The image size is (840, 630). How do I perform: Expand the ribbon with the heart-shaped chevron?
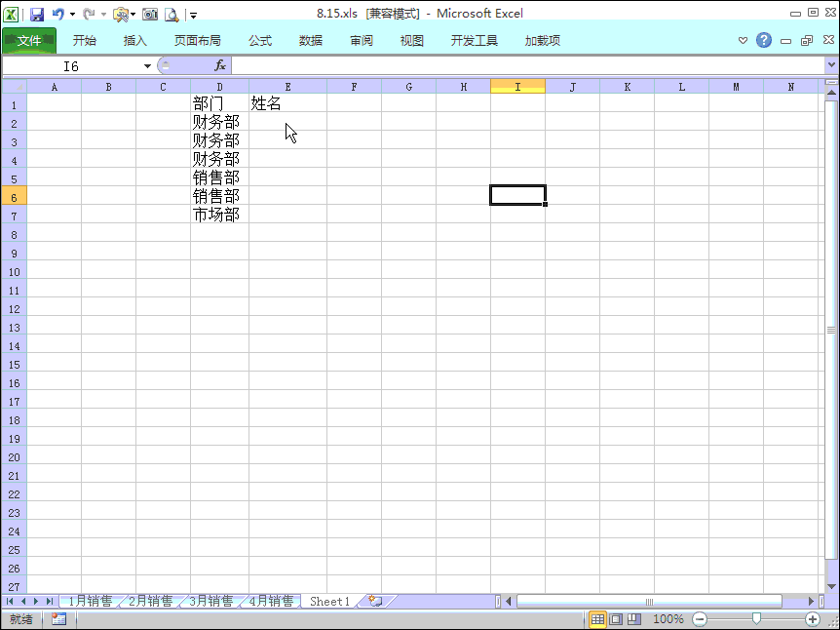click(743, 41)
